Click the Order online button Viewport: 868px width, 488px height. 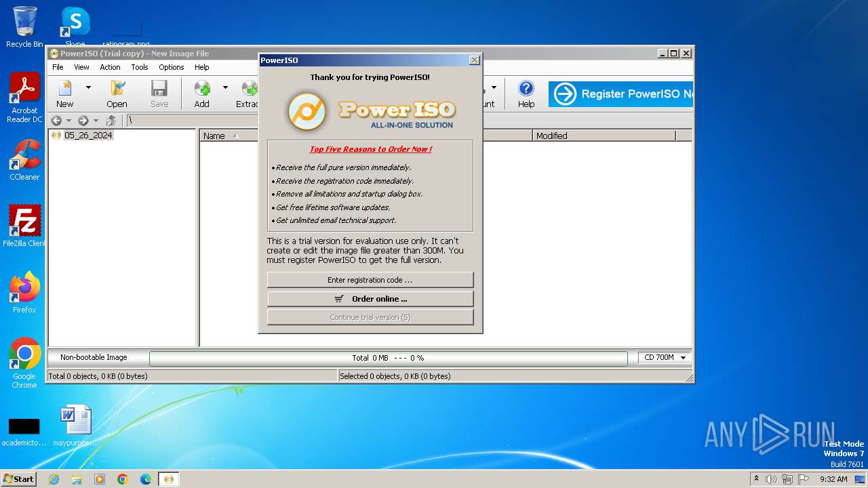370,299
